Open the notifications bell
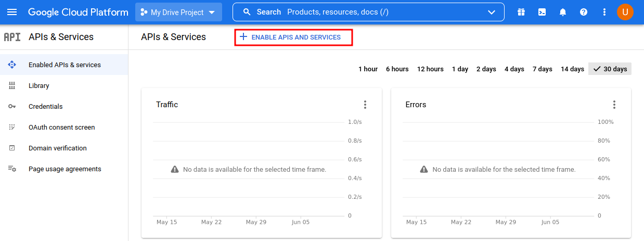 [x=563, y=12]
